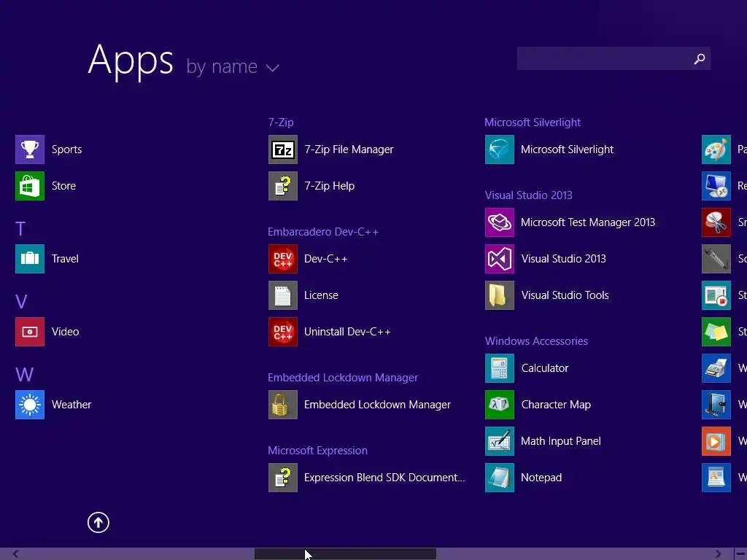This screenshot has height=560, width=747.
Task: Open the Calculator icon
Action: (x=499, y=368)
